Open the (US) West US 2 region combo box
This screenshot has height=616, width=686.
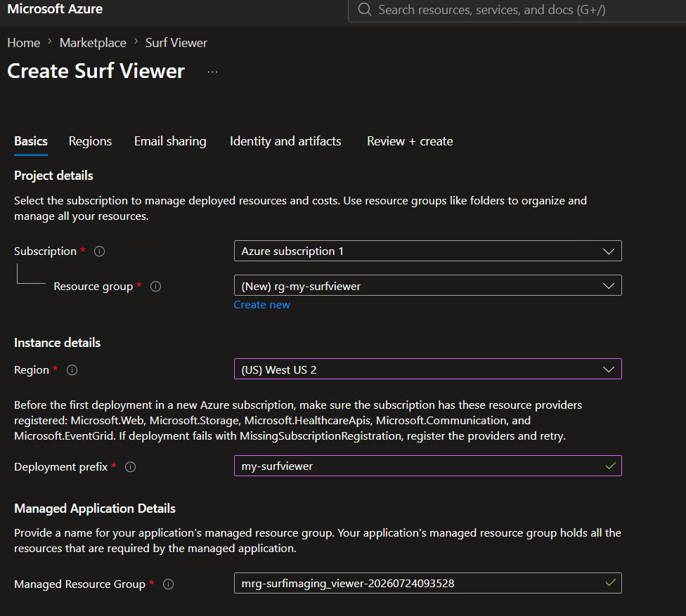tap(428, 369)
